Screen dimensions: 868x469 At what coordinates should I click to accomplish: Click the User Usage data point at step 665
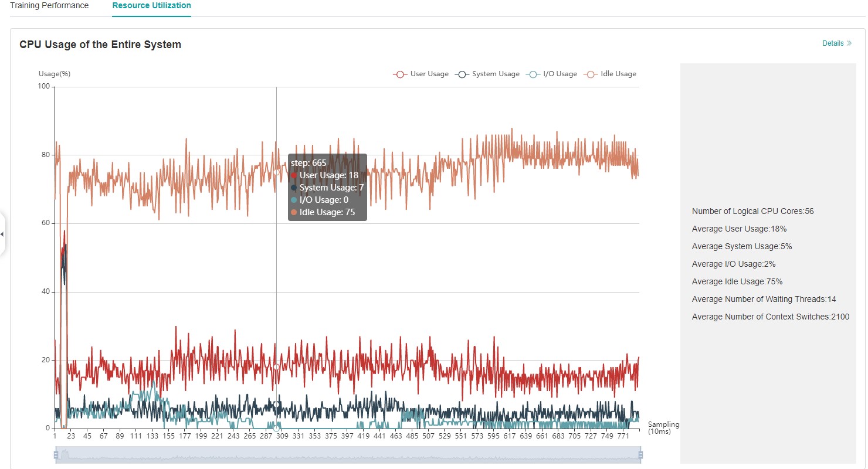point(276,367)
